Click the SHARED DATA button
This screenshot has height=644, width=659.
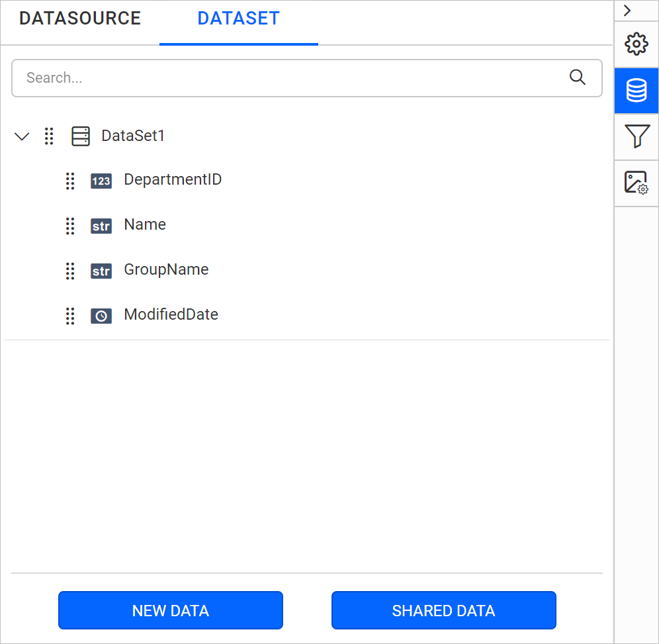(443, 610)
